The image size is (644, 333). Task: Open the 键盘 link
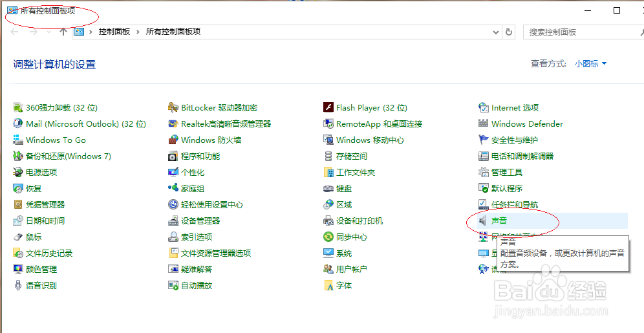coord(344,188)
